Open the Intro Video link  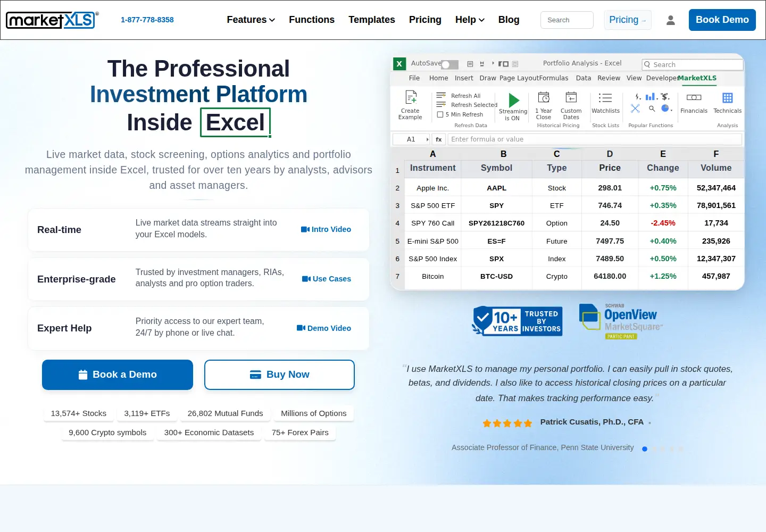point(326,229)
